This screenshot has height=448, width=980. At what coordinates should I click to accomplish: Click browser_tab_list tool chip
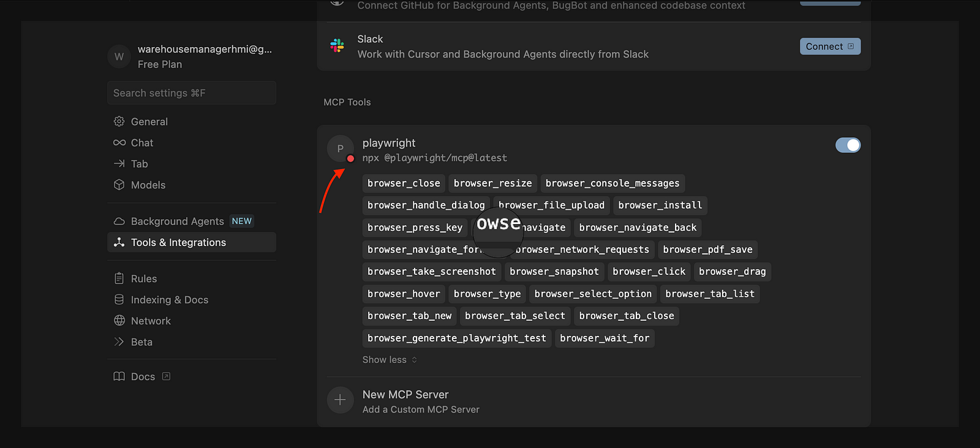tap(710, 294)
